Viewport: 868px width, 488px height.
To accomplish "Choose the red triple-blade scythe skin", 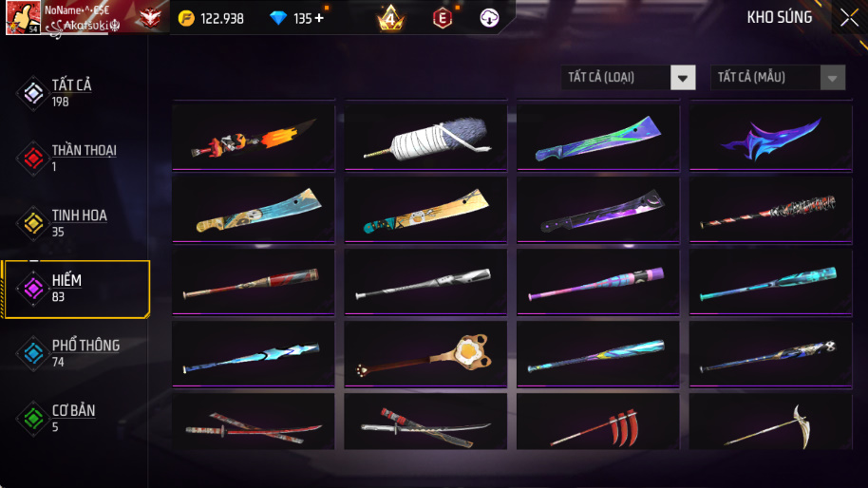I will (x=598, y=422).
